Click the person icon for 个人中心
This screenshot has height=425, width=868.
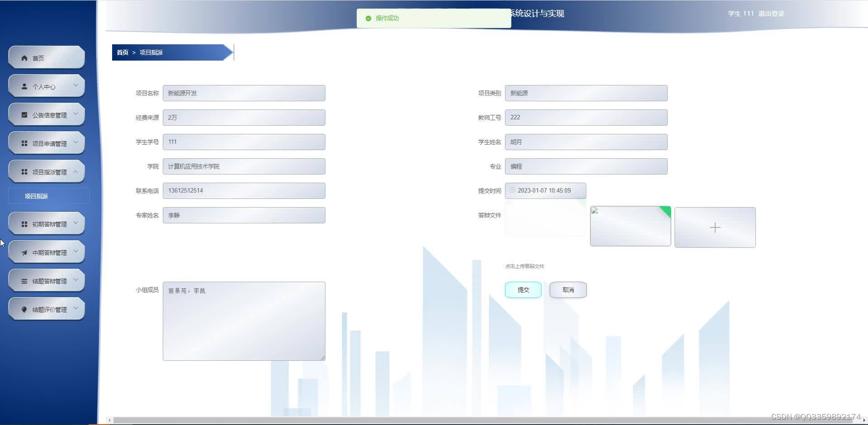24,86
